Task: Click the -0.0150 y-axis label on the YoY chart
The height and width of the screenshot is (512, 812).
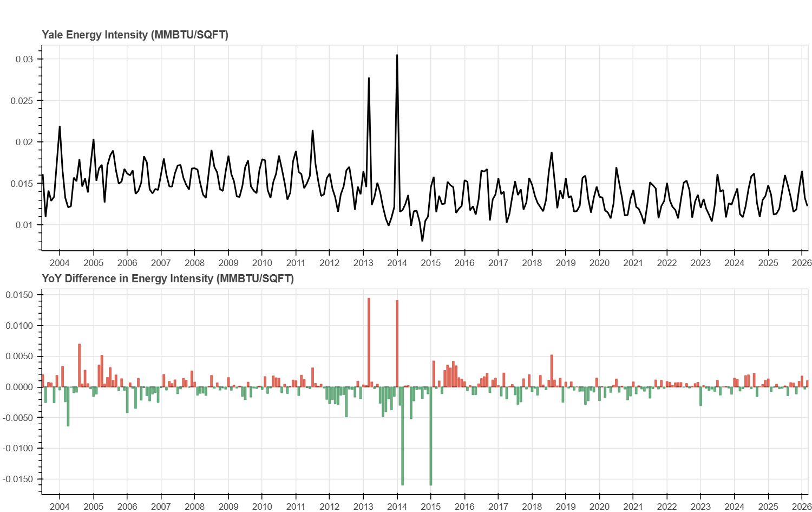Action: tap(18, 479)
